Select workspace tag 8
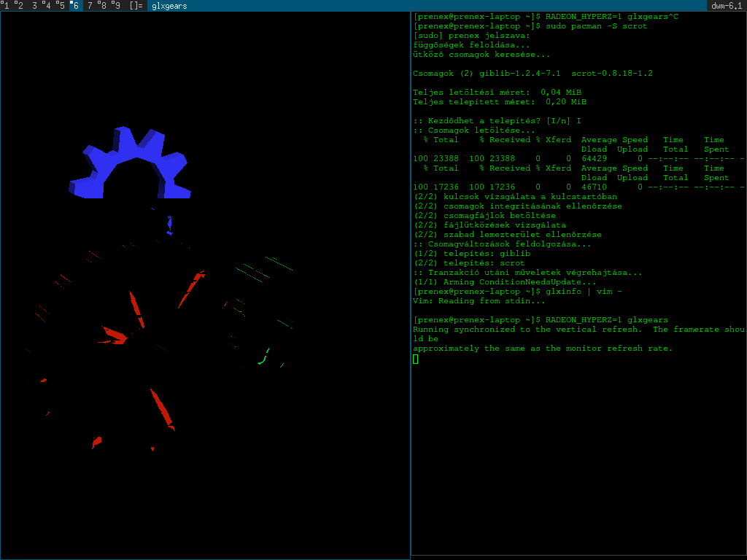The image size is (747, 560). 103,6
